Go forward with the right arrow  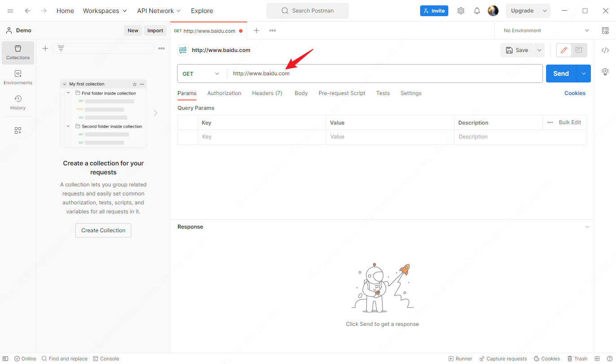44,11
